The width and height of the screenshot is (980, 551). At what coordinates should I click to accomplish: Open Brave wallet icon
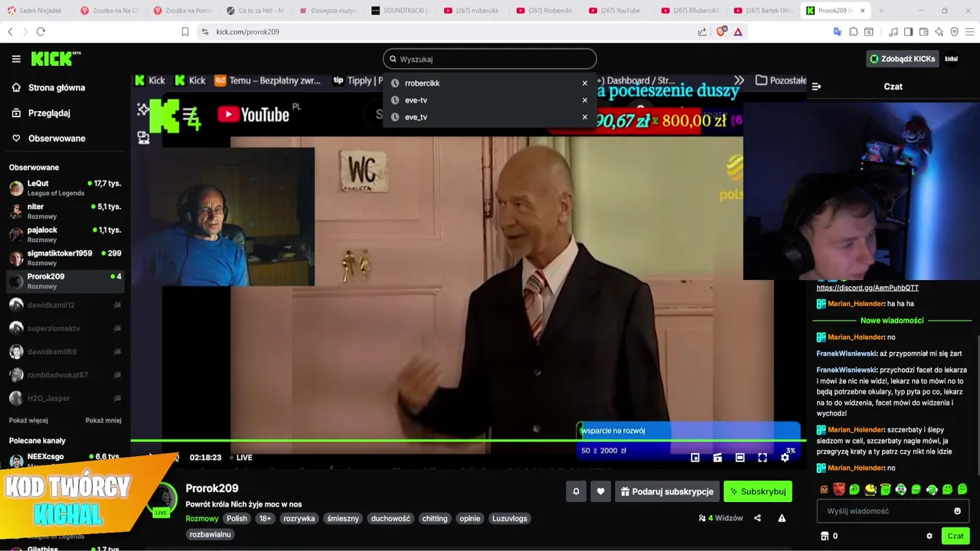pyautogui.click(x=923, y=31)
